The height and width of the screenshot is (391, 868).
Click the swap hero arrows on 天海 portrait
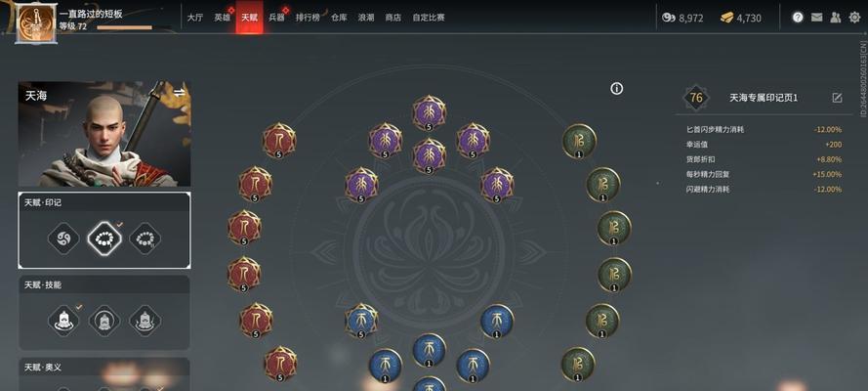[179, 93]
